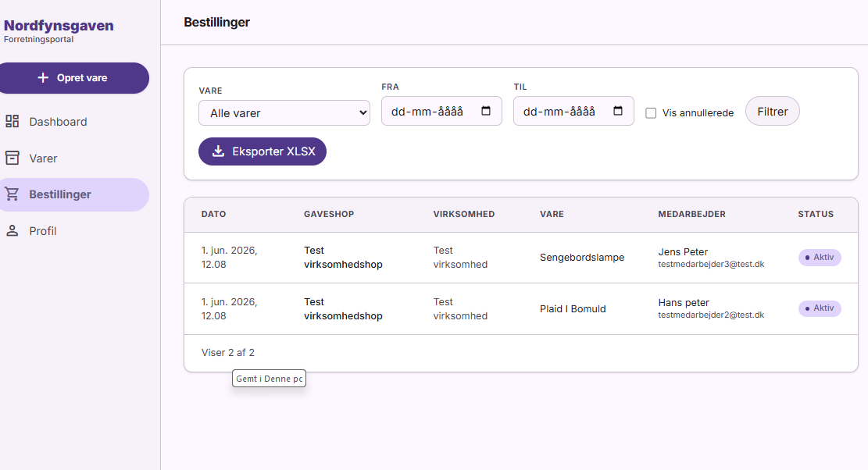868x470 pixels.
Task: Open the Alle varer dropdown
Action: [284, 112]
